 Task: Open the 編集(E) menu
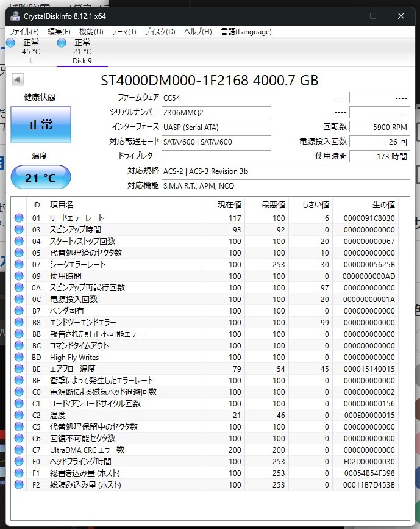pos(59,31)
